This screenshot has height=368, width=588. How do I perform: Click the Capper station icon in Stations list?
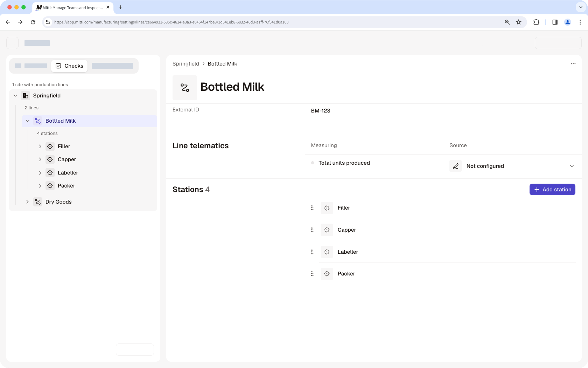click(x=327, y=230)
